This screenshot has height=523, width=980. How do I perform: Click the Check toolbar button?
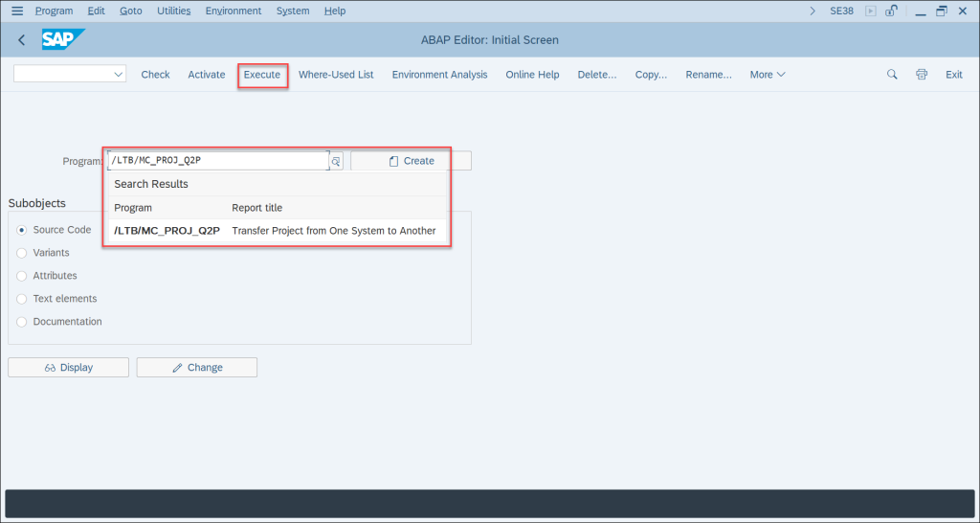[156, 75]
